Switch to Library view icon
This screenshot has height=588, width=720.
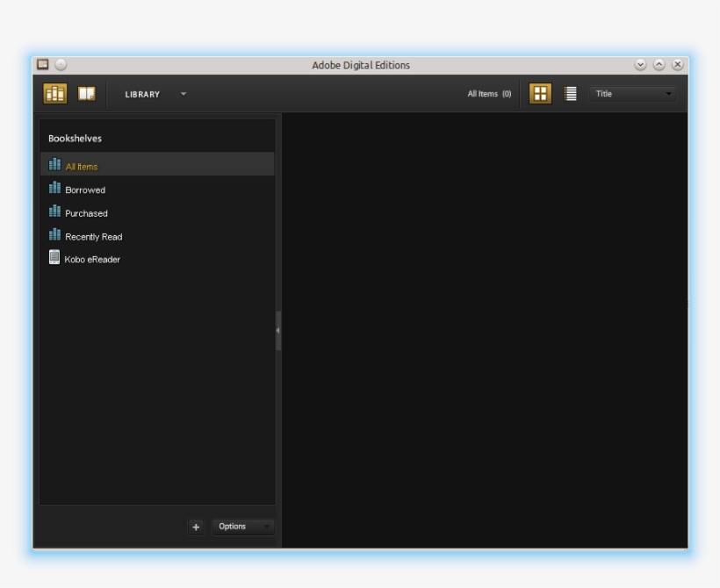(x=55, y=94)
